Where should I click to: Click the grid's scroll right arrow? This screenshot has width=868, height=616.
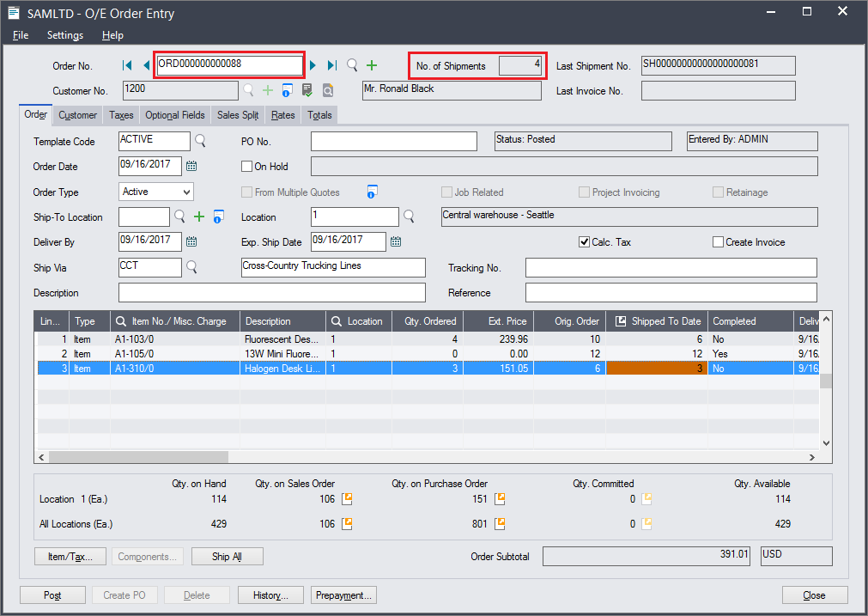(x=812, y=457)
